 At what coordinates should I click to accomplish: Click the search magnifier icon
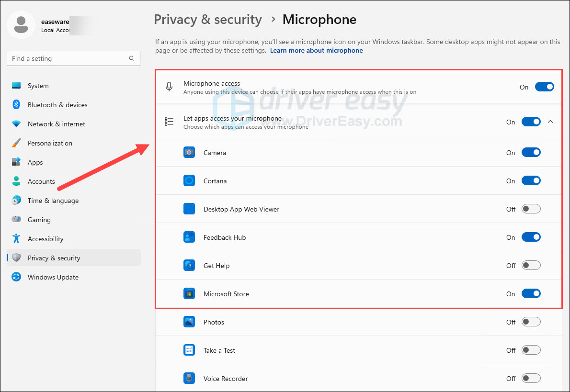[x=132, y=58]
